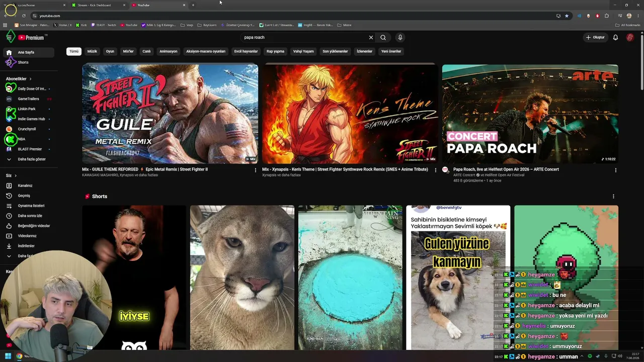Viewport: 644px width, 362px height.
Task: Open the BLAST Premier channel
Action: tap(28, 149)
